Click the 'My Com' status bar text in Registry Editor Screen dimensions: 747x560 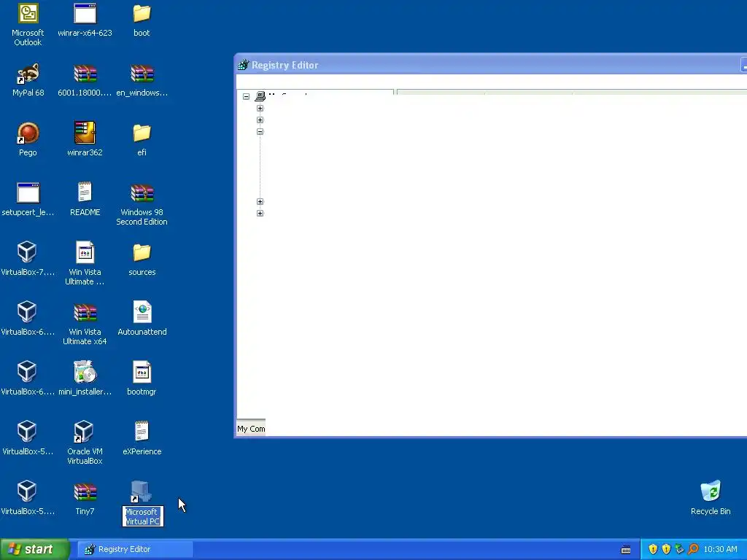point(251,429)
